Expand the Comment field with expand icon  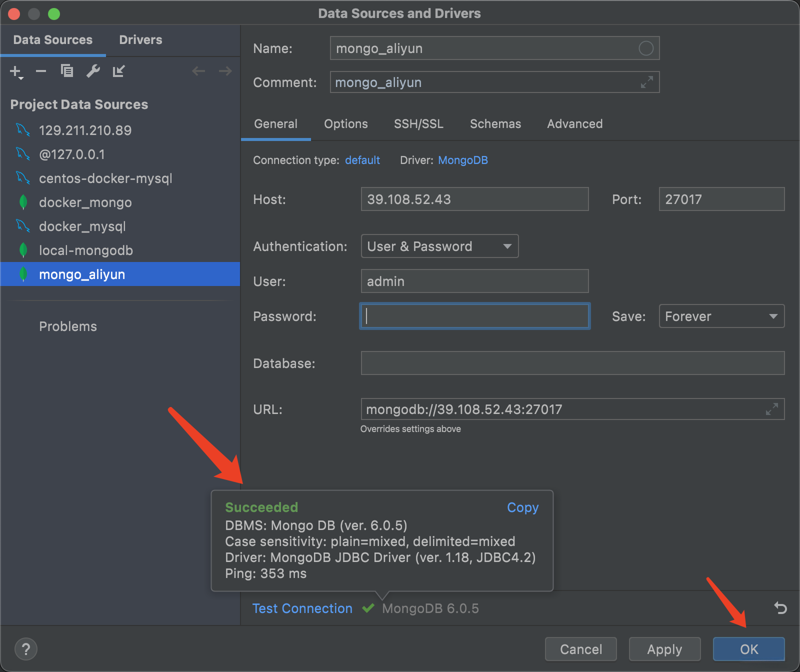coord(646,82)
